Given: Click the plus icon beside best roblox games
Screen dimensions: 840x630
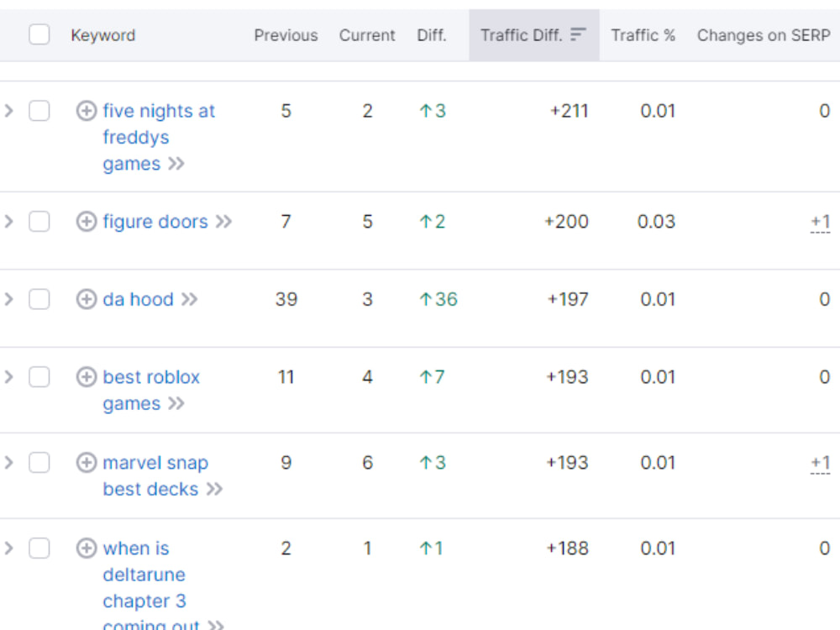Looking at the screenshot, I should click(87, 376).
